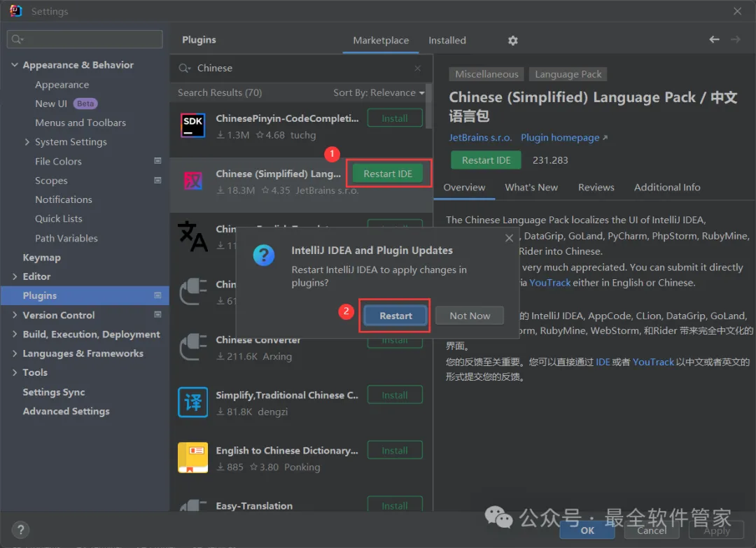The image size is (756, 548).
Task: Install Simplify, Traditional Chinese plugin
Action: tap(395, 395)
